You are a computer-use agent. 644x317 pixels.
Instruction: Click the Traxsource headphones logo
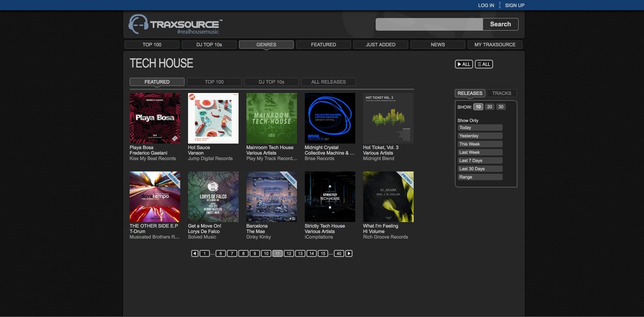click(175, 24)
